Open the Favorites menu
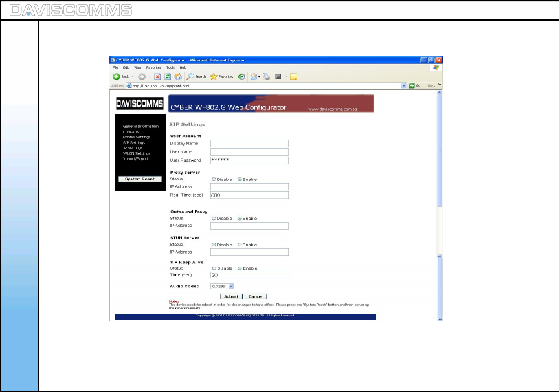 coord(153,67)
